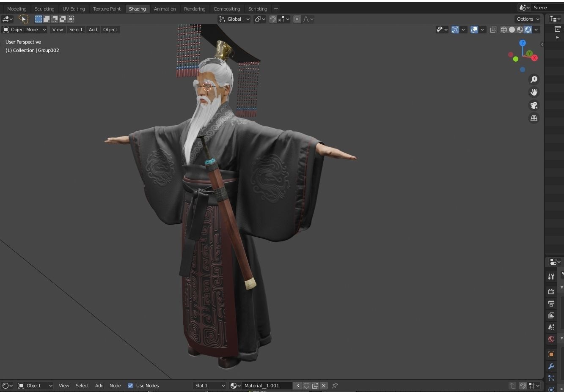Expand the outliner collection triangle

(557, 37)
